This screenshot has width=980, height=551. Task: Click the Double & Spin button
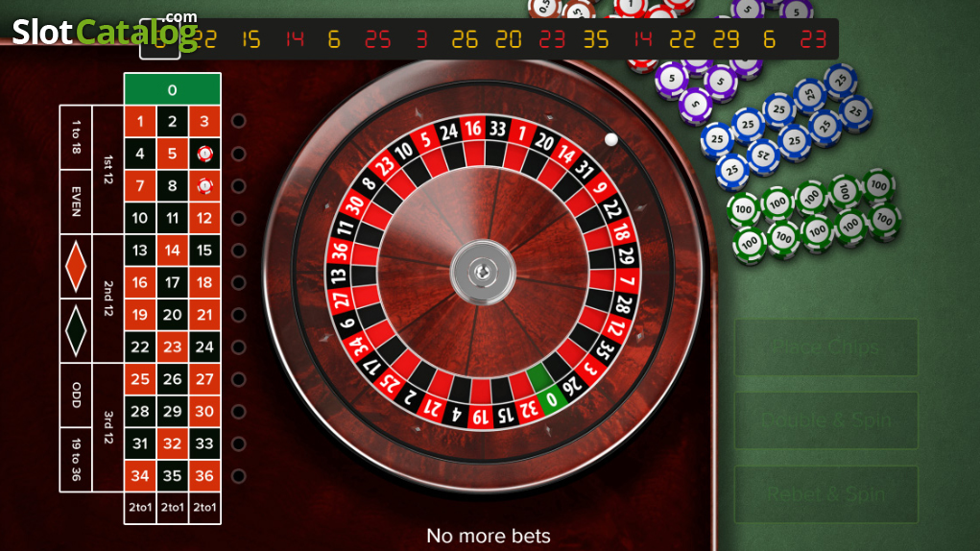[825, 420]
